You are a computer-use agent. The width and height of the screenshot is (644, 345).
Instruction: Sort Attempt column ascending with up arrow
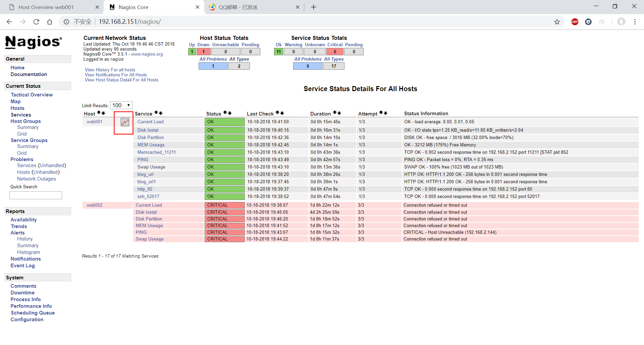[381, 113]
